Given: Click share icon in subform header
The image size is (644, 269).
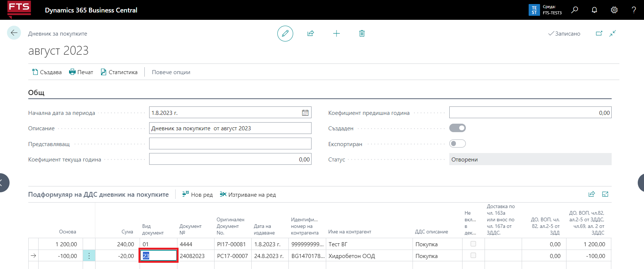Looking at the screenshot, I should pyautogui.click(x=591, y=194).
